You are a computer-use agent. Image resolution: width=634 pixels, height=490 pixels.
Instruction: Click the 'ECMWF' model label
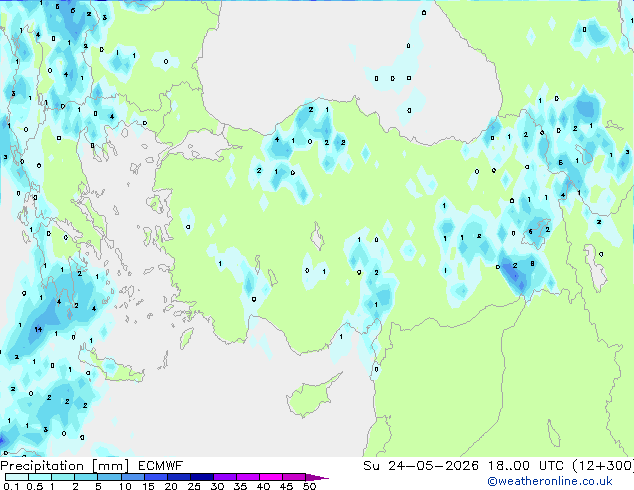(x=161, y=466)
